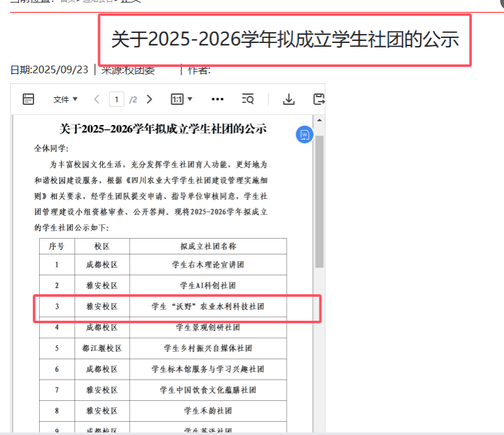504x435 pixels.
Task: Download the PDF document
Action: pos(289,99)
